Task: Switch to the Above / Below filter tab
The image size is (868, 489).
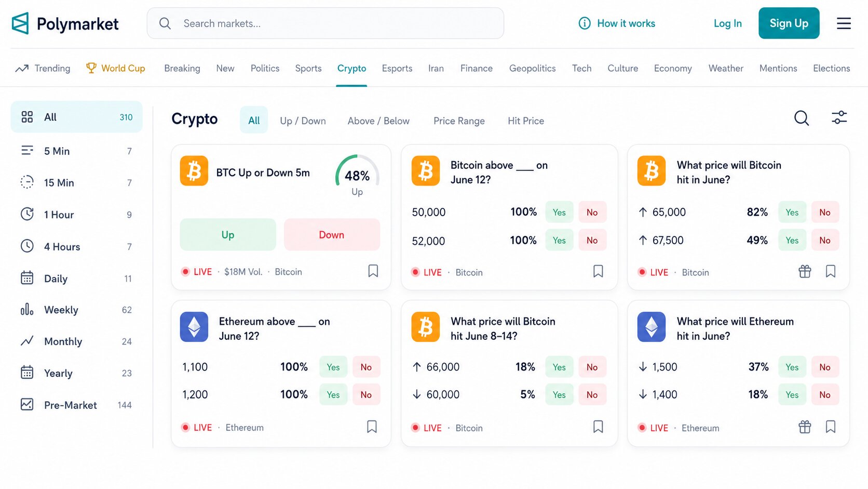Action: pyautogui.click(x=378, y=121)
